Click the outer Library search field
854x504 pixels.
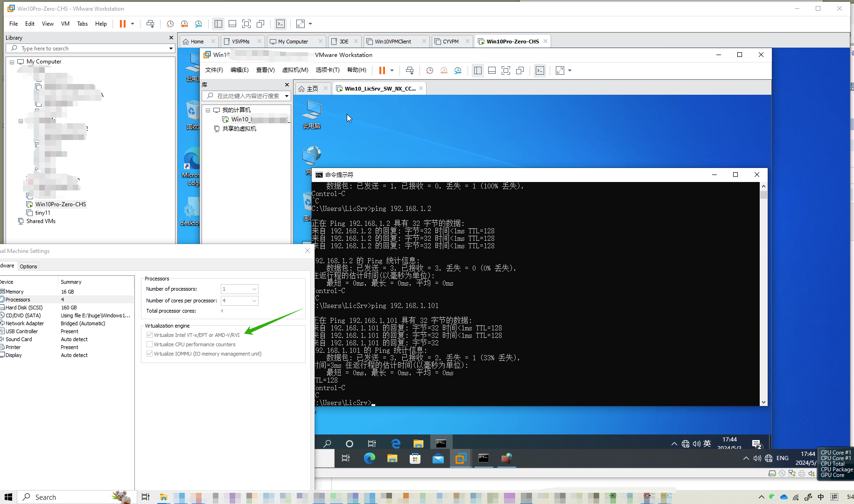(91, 49)
